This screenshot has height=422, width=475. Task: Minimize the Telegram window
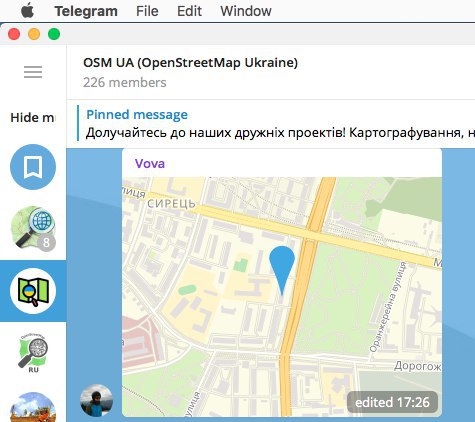(34, 34)
